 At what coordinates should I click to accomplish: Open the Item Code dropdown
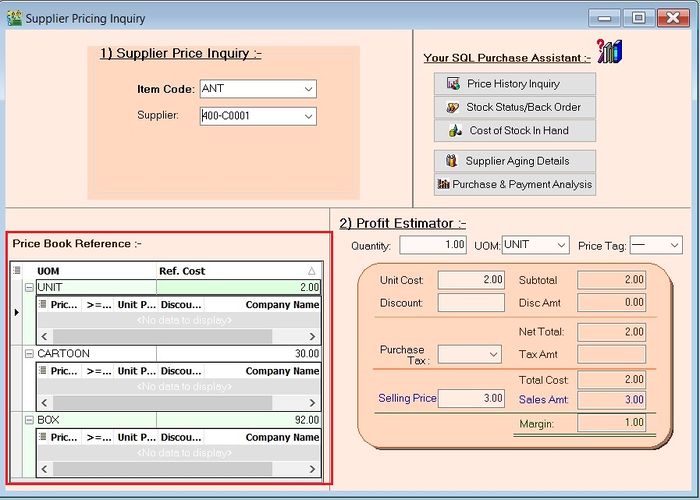[307, 89]
